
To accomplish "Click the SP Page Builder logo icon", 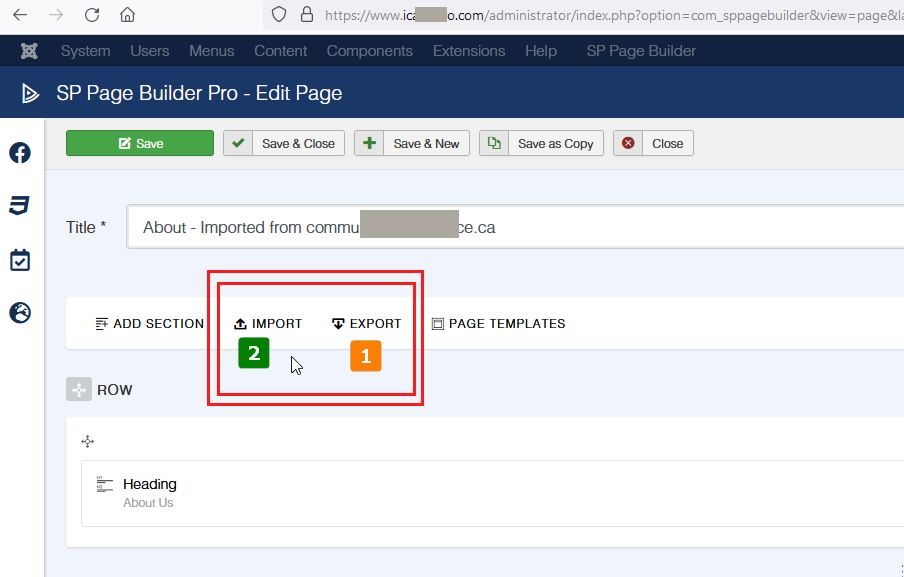I will [x=30, y=93].
